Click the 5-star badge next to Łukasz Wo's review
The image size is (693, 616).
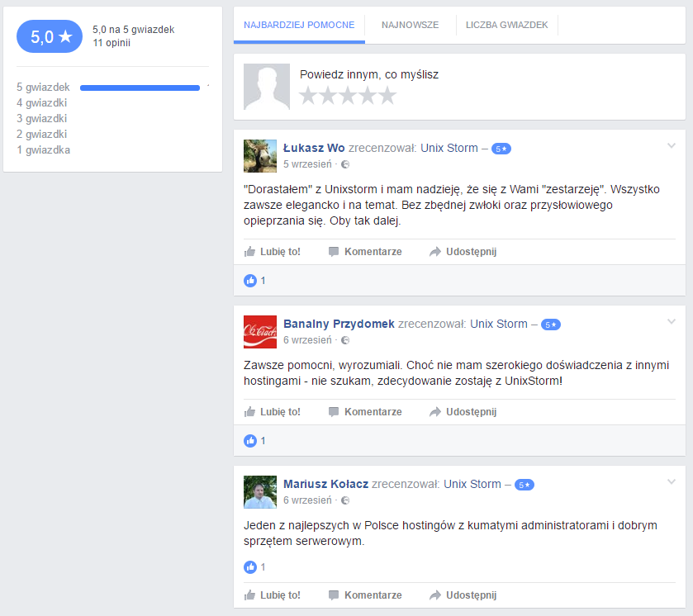pos(501,149)
